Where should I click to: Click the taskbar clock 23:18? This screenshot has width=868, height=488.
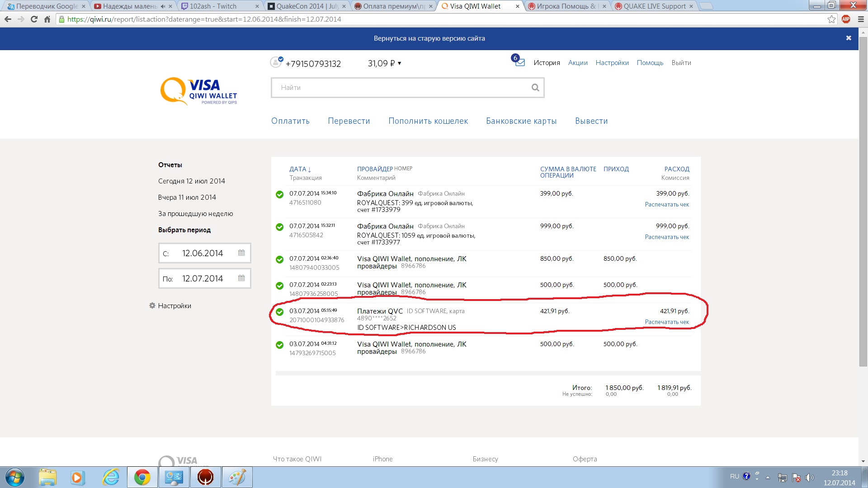pos(840,473)
